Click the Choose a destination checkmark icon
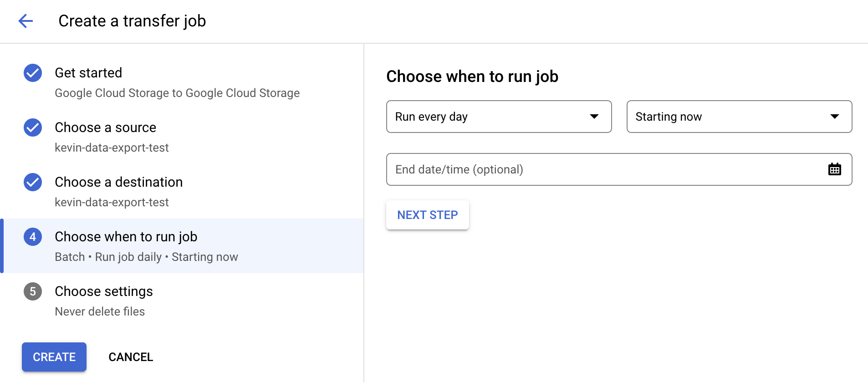Image resolution: width=868 pixels, height=387 pixels. (33, 182)
